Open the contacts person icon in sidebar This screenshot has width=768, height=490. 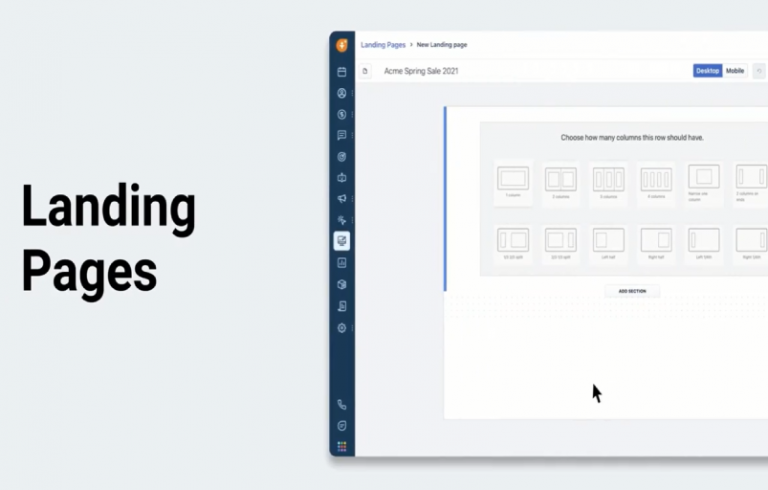pyautogui.click(x=342, y=93)
